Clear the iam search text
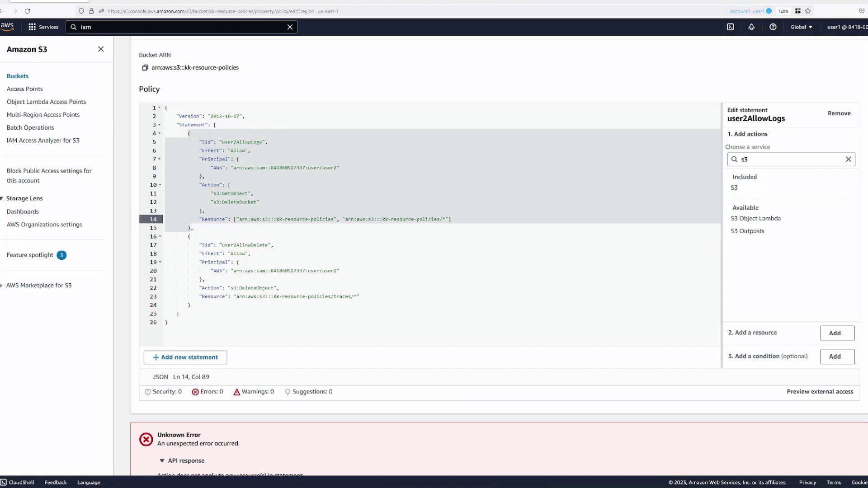Viewport: 868px width, 488px height. (x=290, y=27)
